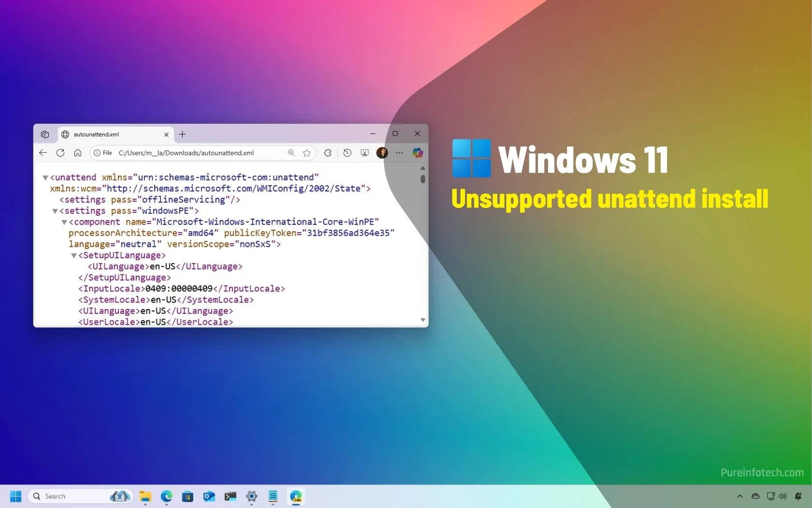Click the zoom magnifier in the address bar

(291, 153)
